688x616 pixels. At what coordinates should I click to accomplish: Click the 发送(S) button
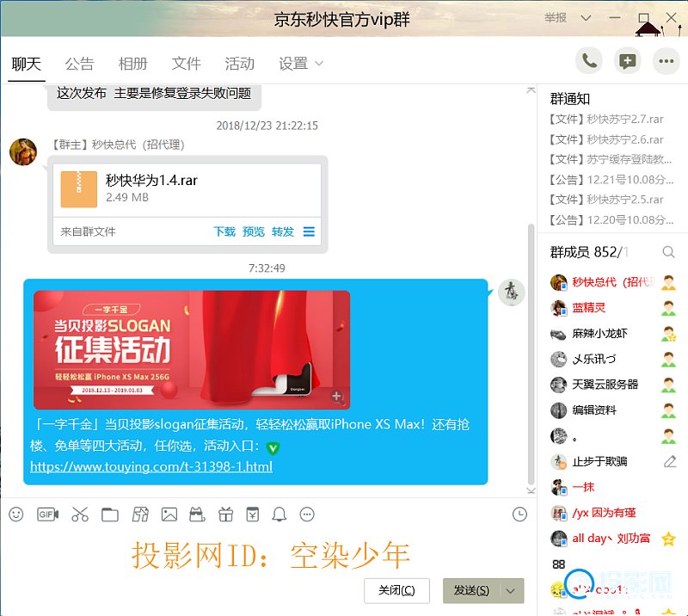pos(471,590)
